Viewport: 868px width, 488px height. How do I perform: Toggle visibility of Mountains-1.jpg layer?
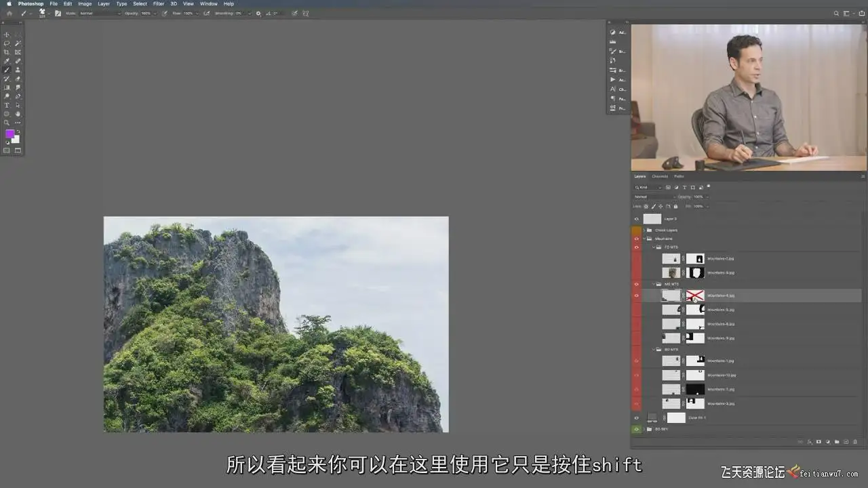point(636,361)
